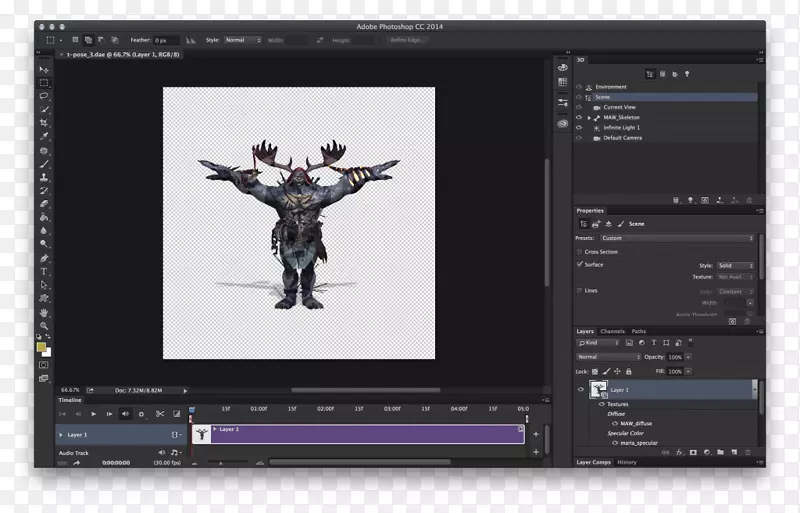Mute audio playback in timeline controls
This screenshot has height=513, width=800.
[x=125, y=414]
